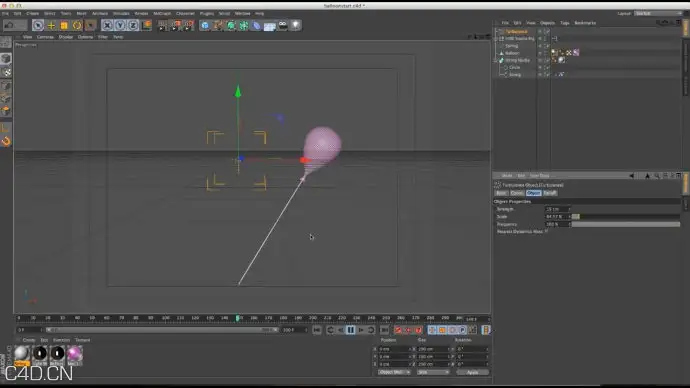Select the Move tool icon
Image resolution: width=690 pixels, height=388 pixels.
point(51,26)
